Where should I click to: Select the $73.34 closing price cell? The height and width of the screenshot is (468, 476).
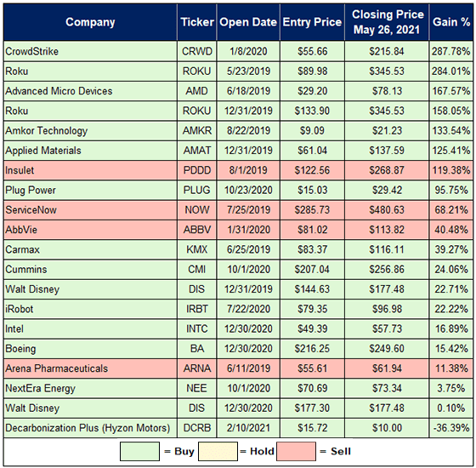coord(387,388)
